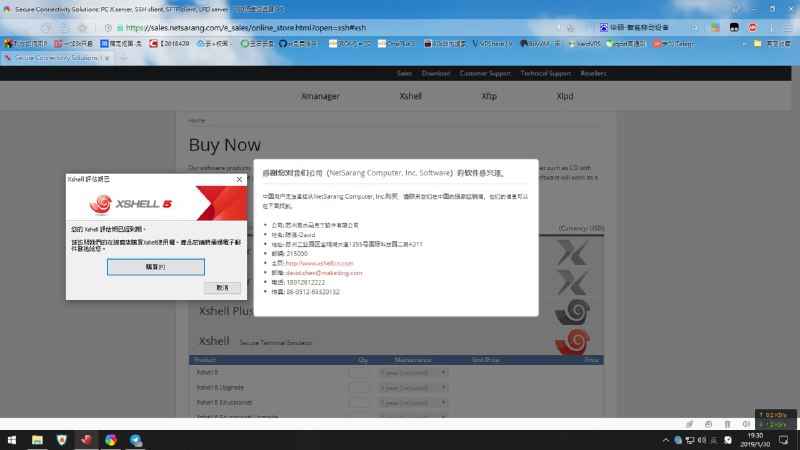Image resolution: width=800 pixels, height=450 pixels.
Task: Close the Xshell evaluation dialog with X
Action: (239, 179)
